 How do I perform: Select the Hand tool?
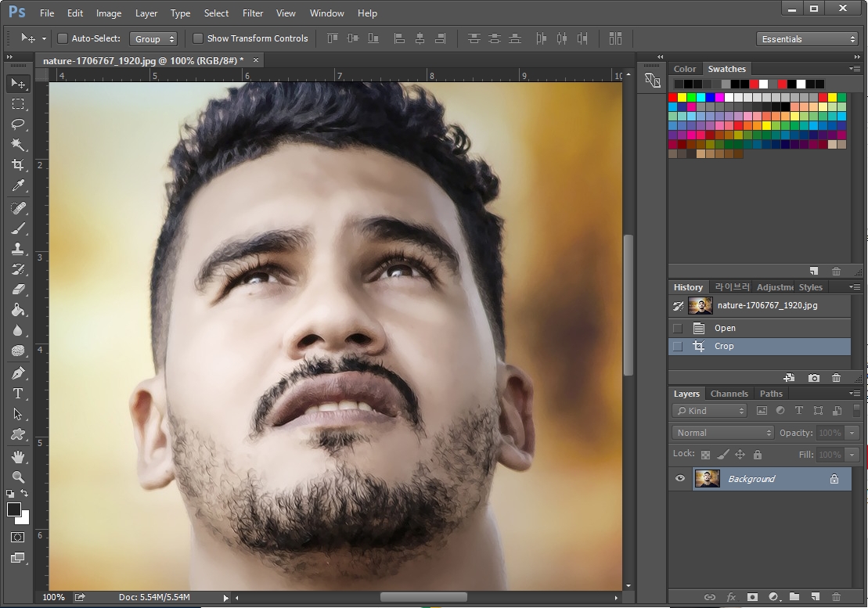click(17, 456)
